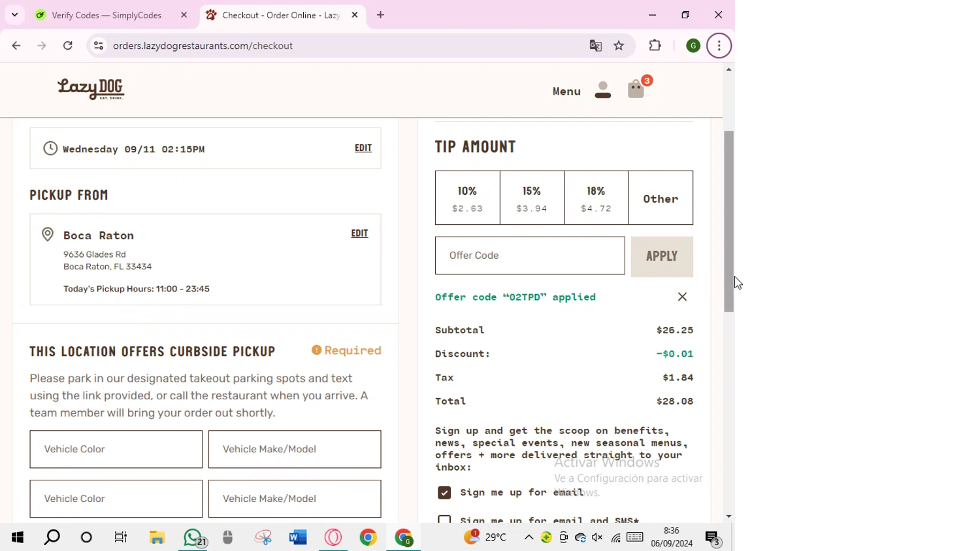980x551 pixels.
Task: Open Windows taskbar search
Action: pyautogui.click(x=52, y=537)
